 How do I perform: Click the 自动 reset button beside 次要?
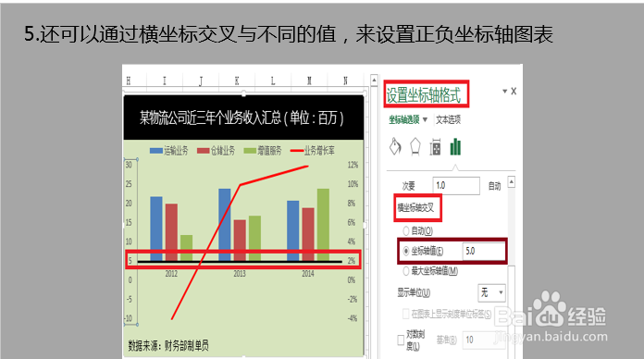pos(494,186)
